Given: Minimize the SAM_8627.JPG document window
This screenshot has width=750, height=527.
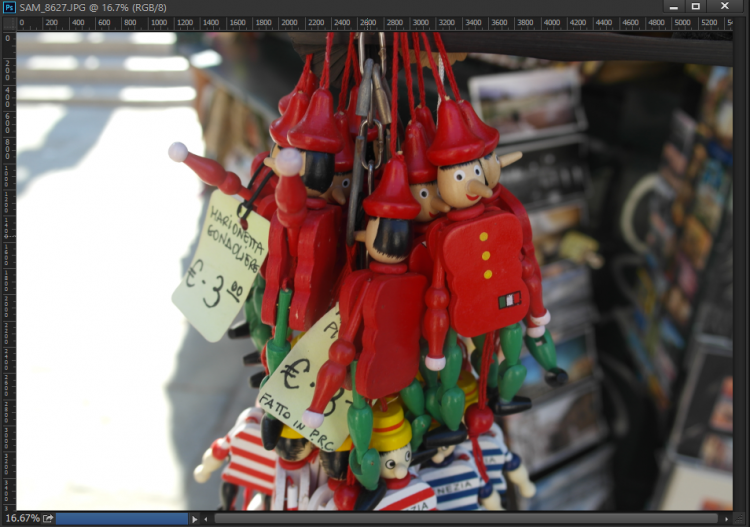Looking at the screenshot, I should coord(671,7).
